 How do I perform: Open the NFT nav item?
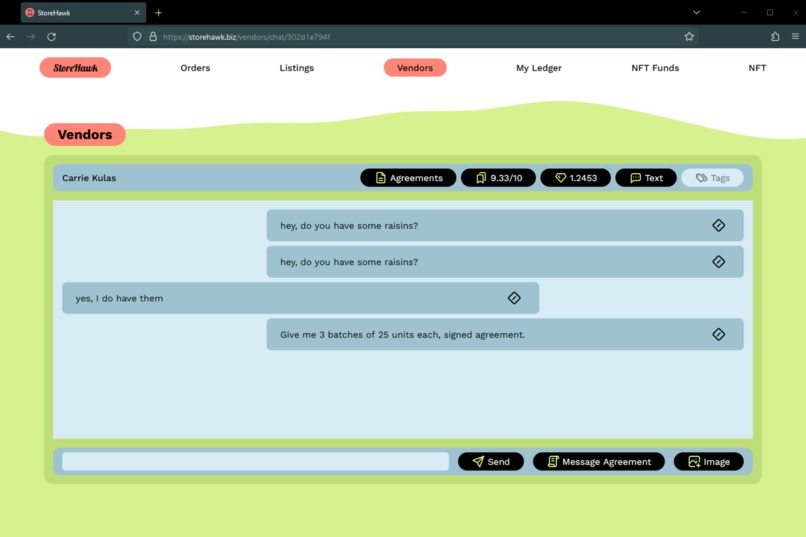[x=757, y=68]
